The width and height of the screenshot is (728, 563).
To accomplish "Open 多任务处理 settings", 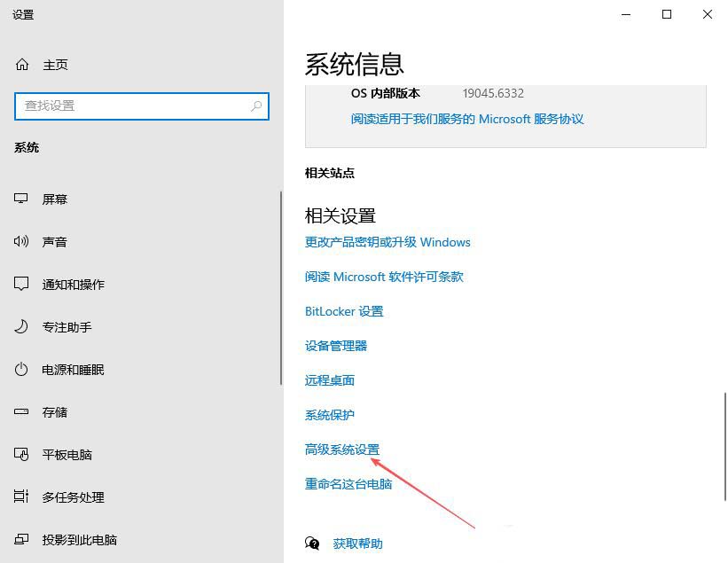I will click(74, 497).
